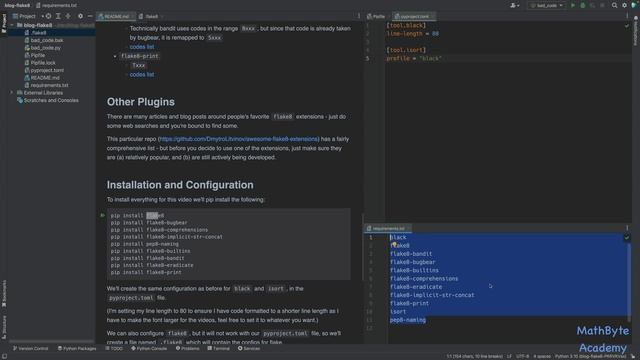Viewport: 640px width, 360px height.
Task: Toggle tool window quick-access icon bottom left
Action: pyautogui.click(x=4, y=356)
